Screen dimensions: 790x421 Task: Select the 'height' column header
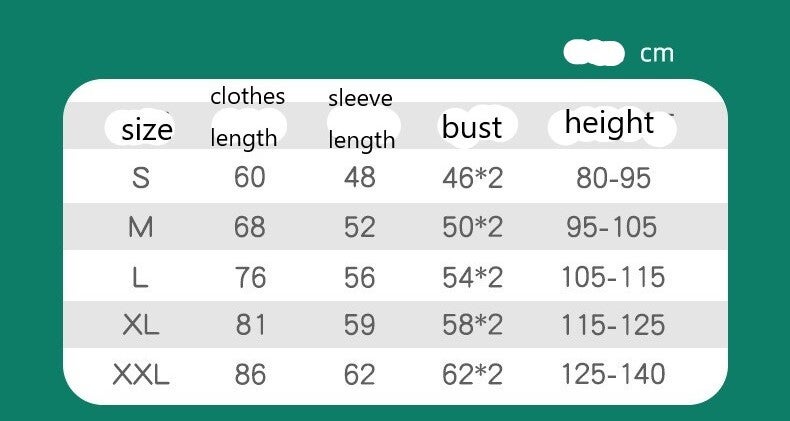pyautogui.click(x=609, y=123)
